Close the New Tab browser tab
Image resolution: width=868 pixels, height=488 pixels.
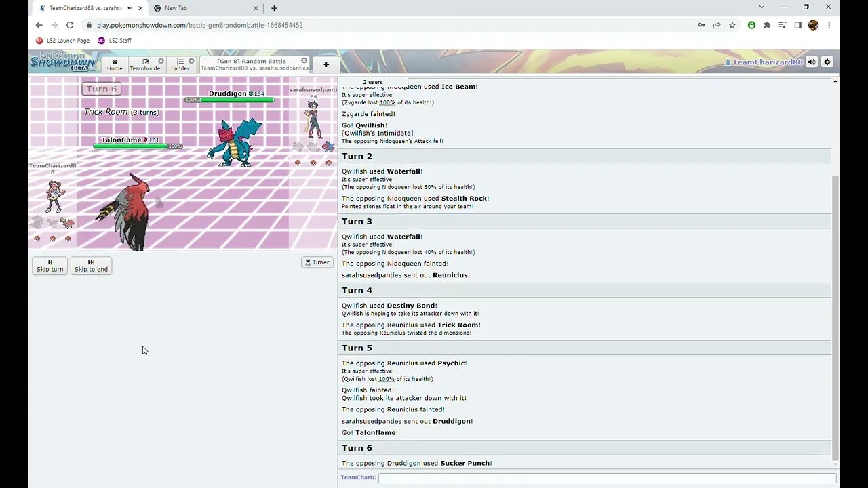256,8
